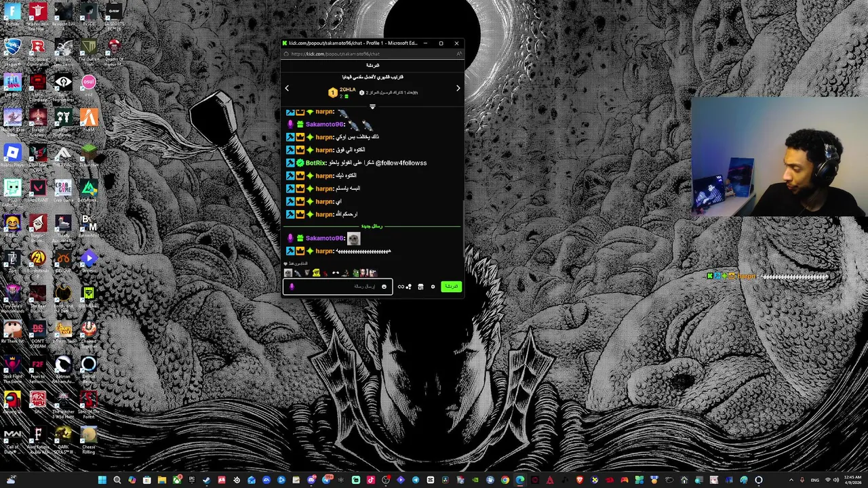
Task: Open the Minecraft TLauncher desktop shortcut
Action: tap(89, 155)
